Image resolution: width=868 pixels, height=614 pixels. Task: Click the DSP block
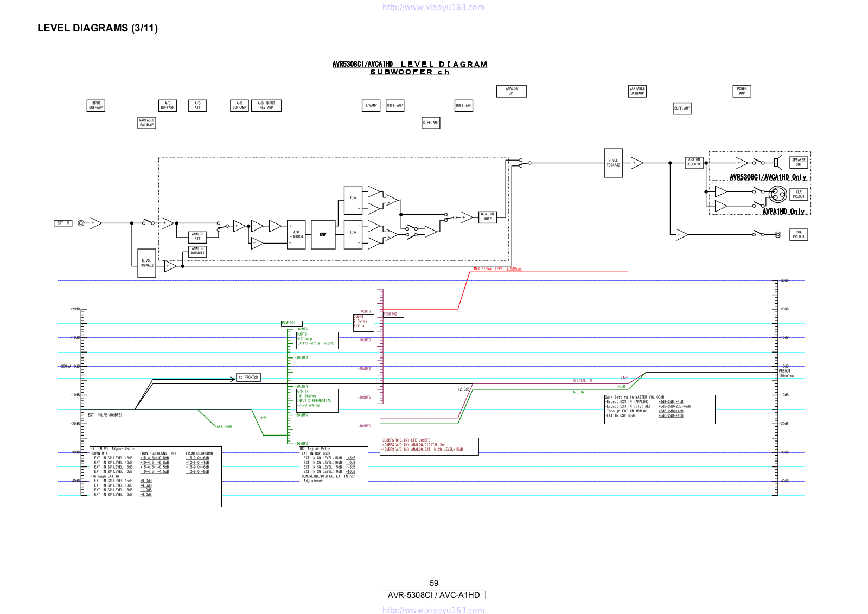(323, 234)
